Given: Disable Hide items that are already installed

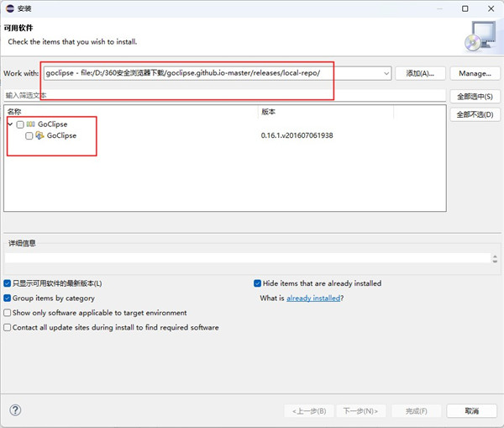Looking at the screenshot, I should click(258, 283).
